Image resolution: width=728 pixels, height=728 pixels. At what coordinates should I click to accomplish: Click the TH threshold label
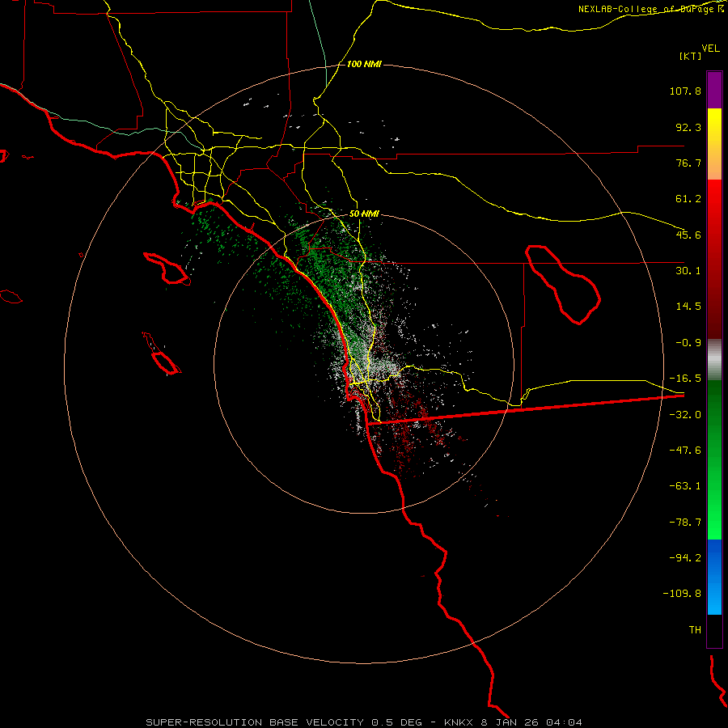click(695, 630)
